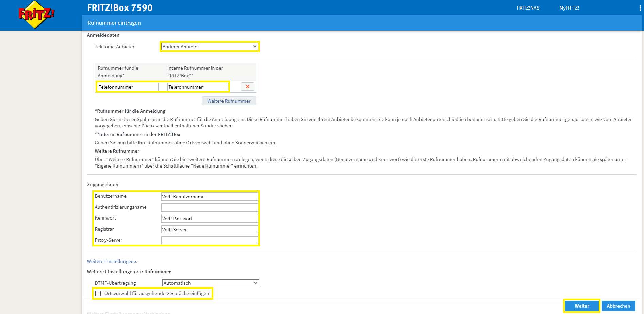Open the DTMF-Übertragung dropdown
644x314 pixels.
tap(211, 283)
